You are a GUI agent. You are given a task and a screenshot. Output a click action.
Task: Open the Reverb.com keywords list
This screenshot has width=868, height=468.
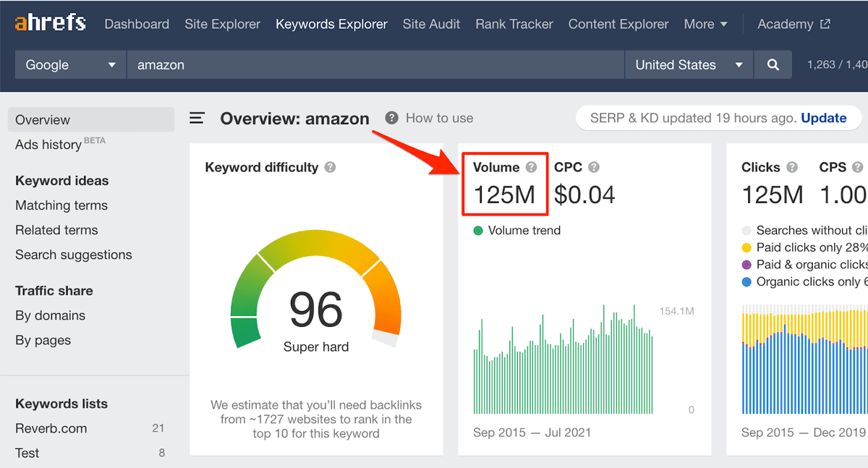point(51,428)
